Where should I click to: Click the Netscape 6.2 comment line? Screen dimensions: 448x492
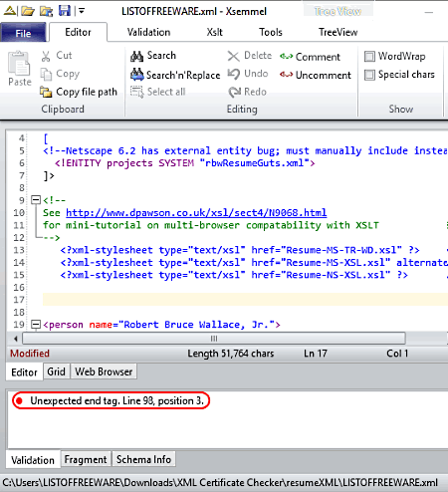tap(245, 150)
